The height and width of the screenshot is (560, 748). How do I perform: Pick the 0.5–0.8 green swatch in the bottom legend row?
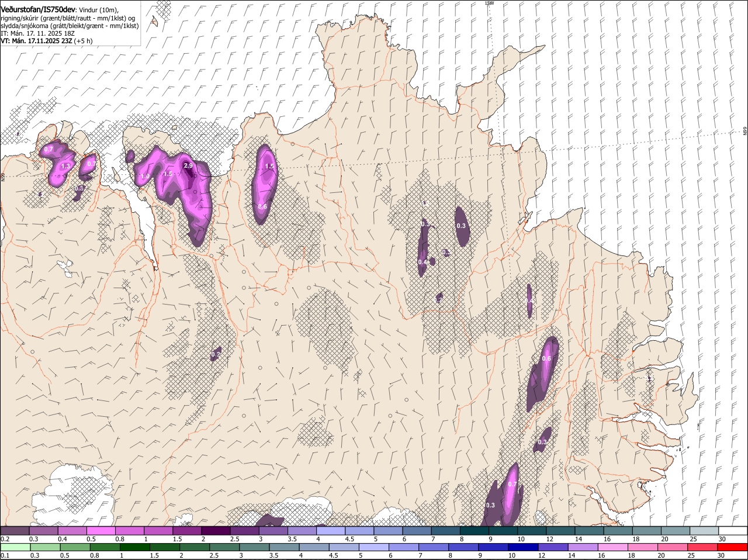pyautogui.click(x=75, y=547)
